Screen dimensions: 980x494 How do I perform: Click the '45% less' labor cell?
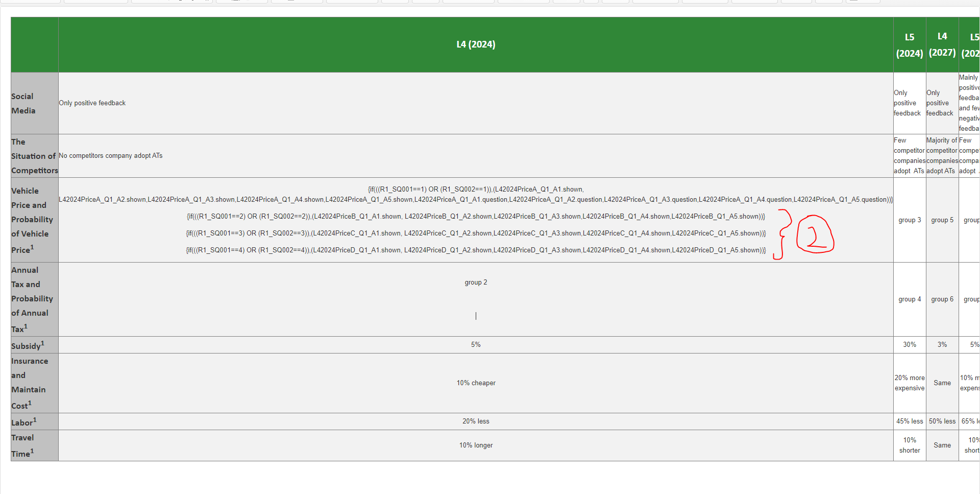909,421
